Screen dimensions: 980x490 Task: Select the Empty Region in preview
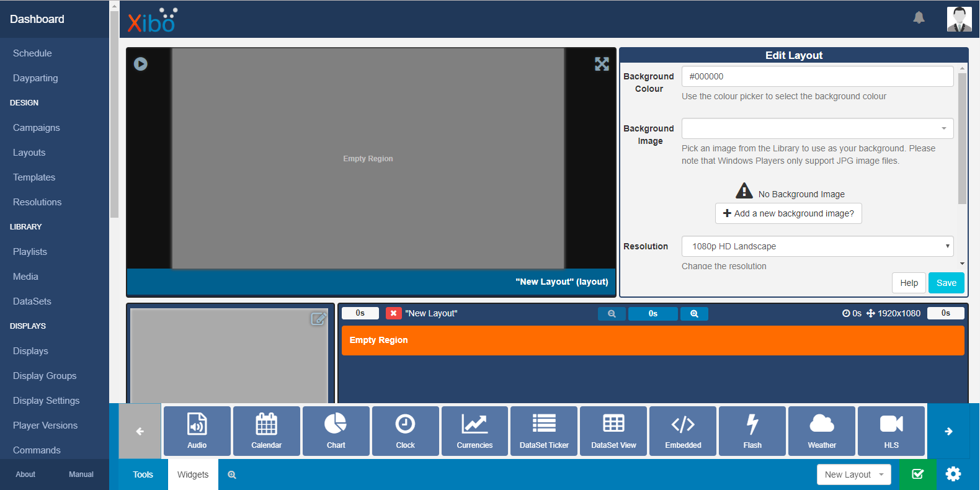coord(368,159)
